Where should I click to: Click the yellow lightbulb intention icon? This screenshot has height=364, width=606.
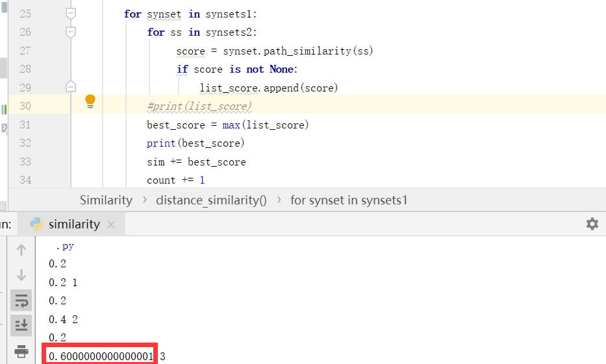[x=90, y=101]
